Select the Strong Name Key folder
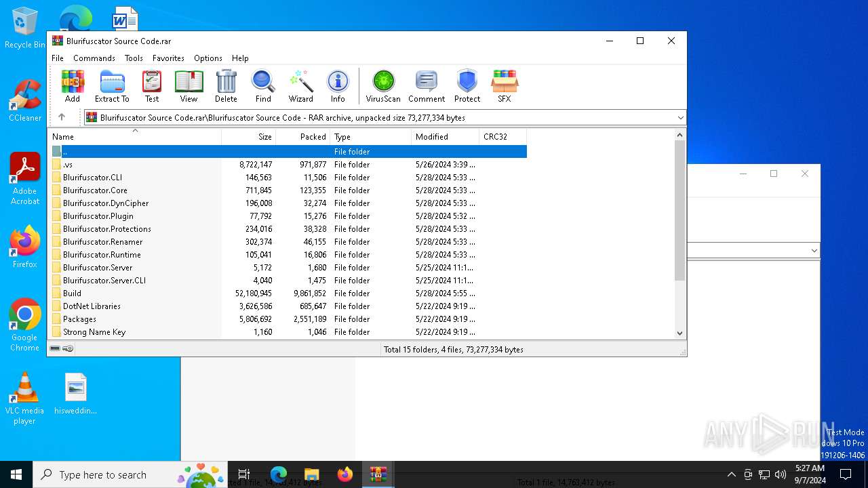Viewport: 868px width, 488px height. (288, 332)
